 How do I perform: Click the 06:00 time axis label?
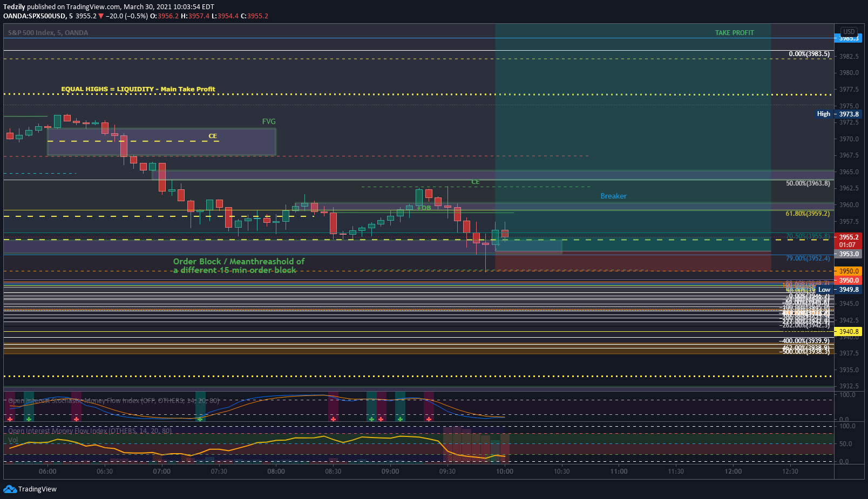[x=48, y=471]
